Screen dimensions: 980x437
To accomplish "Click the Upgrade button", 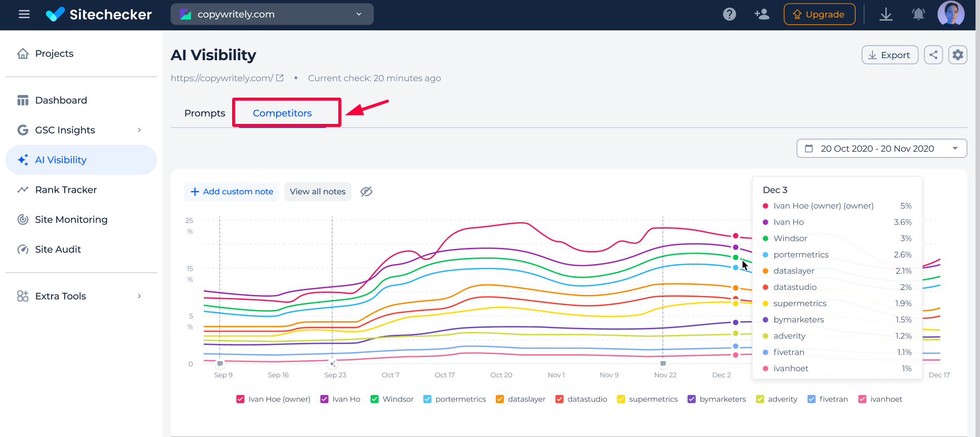I will point(819,14).
